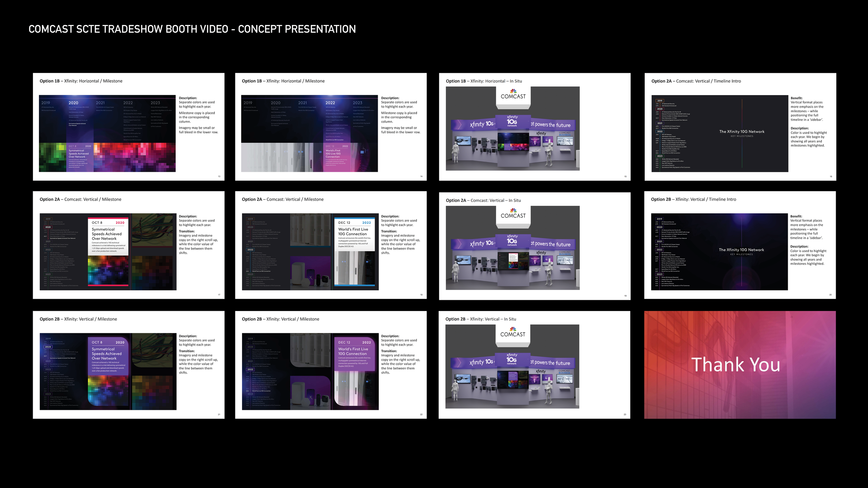Click page number 16 on Timeline Intro slide
The image size is (868, 488).
point(831,177)
